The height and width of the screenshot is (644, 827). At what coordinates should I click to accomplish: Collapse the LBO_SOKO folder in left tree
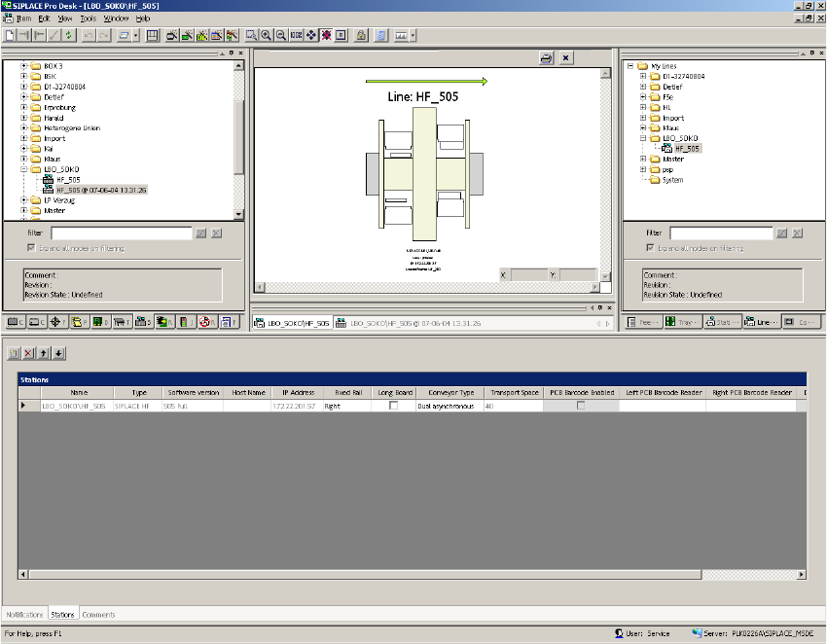coord(23,169)
